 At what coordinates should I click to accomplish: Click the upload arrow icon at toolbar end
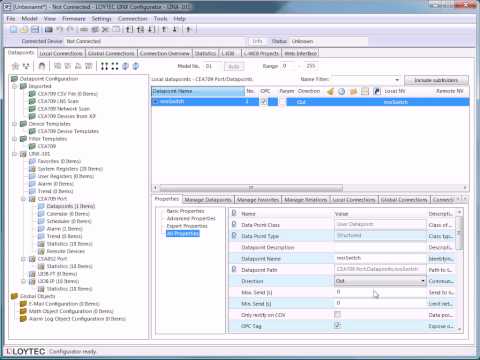(189, 29)
